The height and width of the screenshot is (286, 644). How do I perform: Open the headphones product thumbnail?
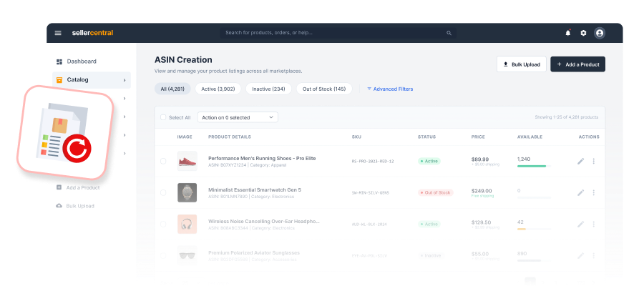[187, 224]
